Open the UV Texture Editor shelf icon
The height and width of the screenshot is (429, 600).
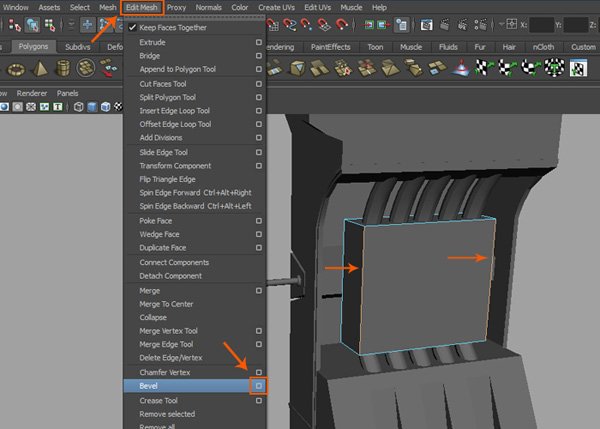point(578,69)
